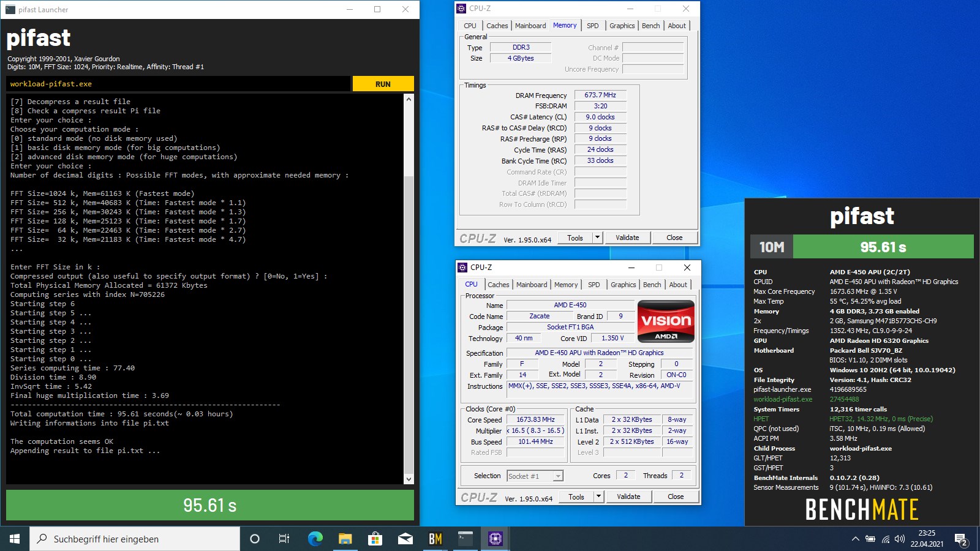The image size is (980, 551).
Task: Click battery status tray icon
Action: tap(870, 539)
